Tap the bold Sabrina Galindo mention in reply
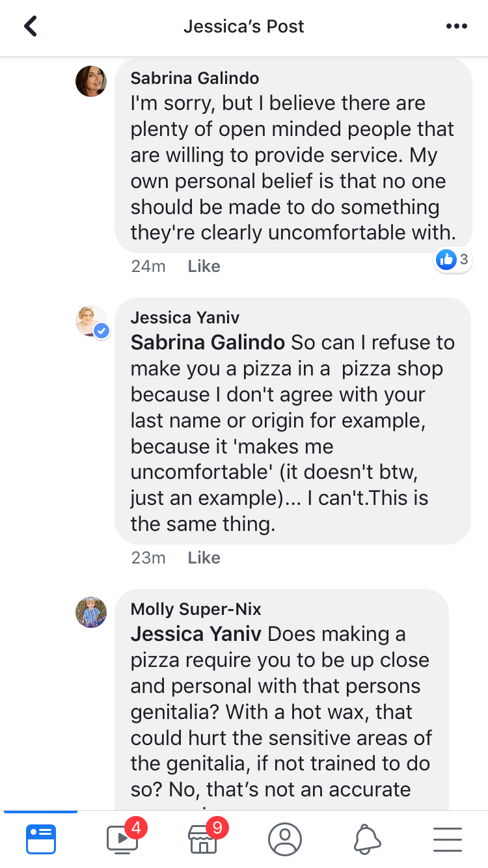Screen dimensions: 488x868 point(208,342)
